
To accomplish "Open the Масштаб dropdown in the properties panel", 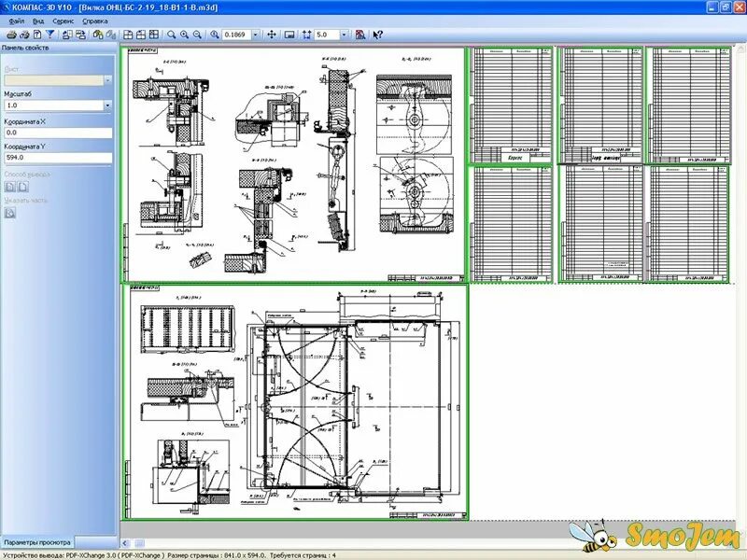I will pyautogui.click(x=107, y=104).
